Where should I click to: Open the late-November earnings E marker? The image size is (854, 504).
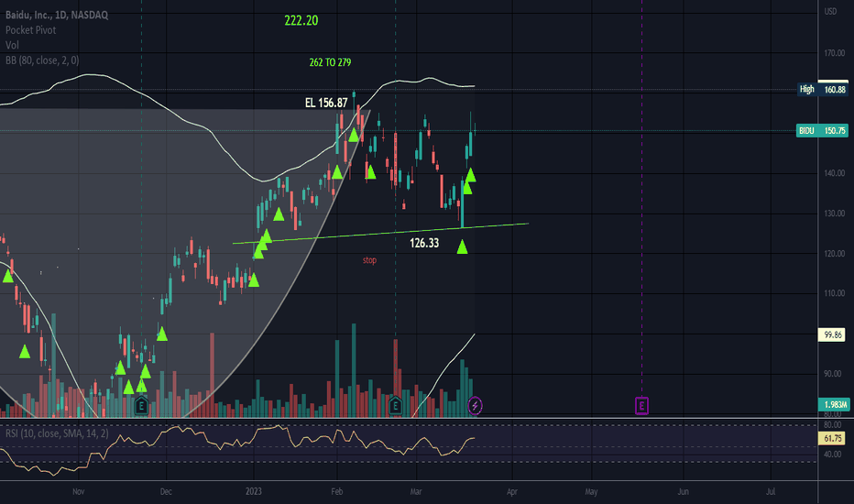pos(142,405)
